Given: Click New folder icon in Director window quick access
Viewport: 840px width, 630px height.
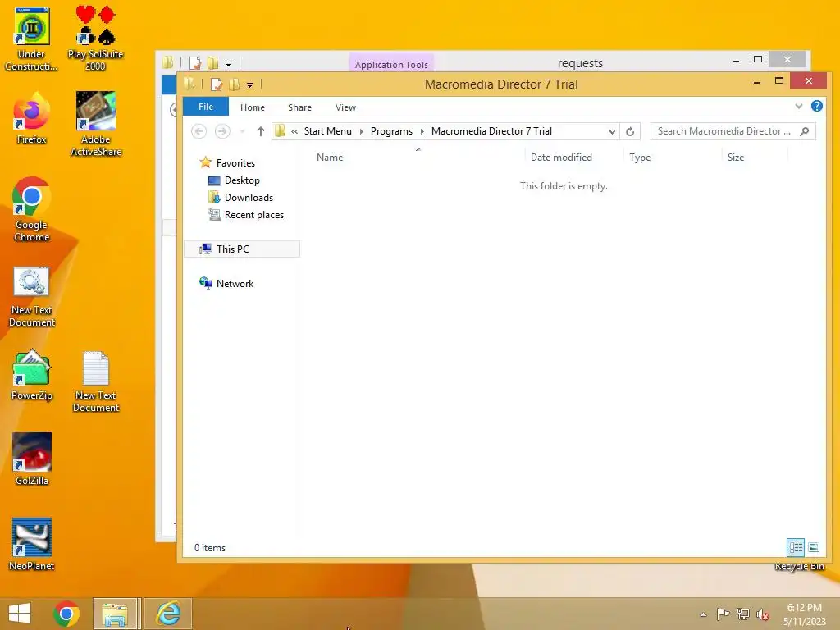Looking at the screenshot, I should coord(234,84).
